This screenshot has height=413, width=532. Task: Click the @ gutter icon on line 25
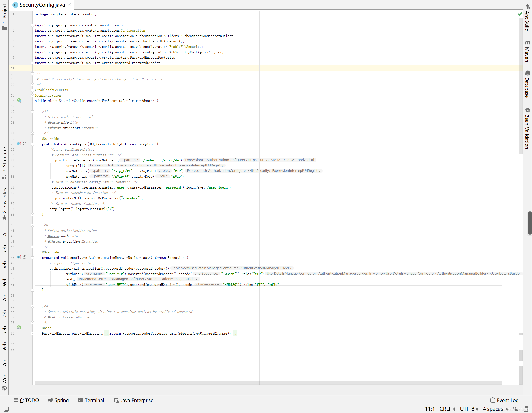[x=25, y=144]
